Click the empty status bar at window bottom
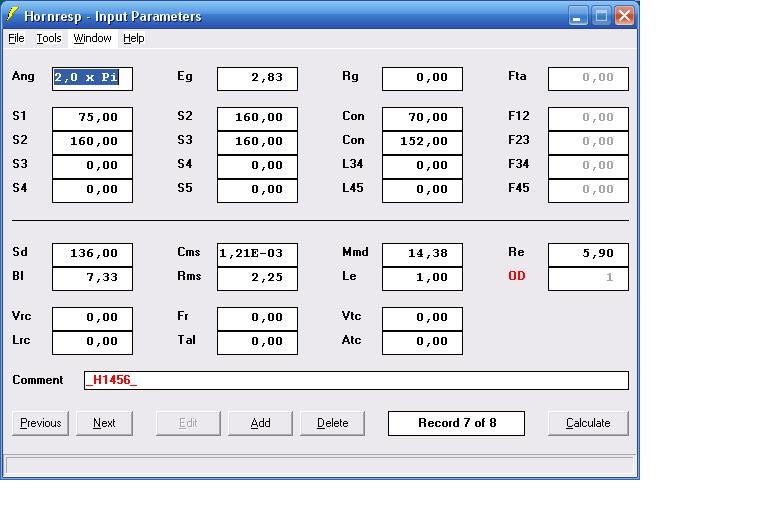 pyautogui.click(x=319, y=465)
